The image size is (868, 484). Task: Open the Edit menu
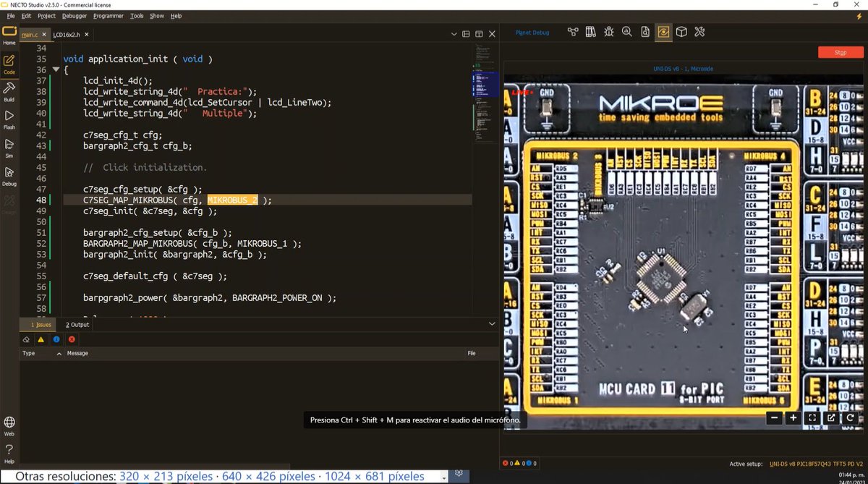(x=26, y=15)
